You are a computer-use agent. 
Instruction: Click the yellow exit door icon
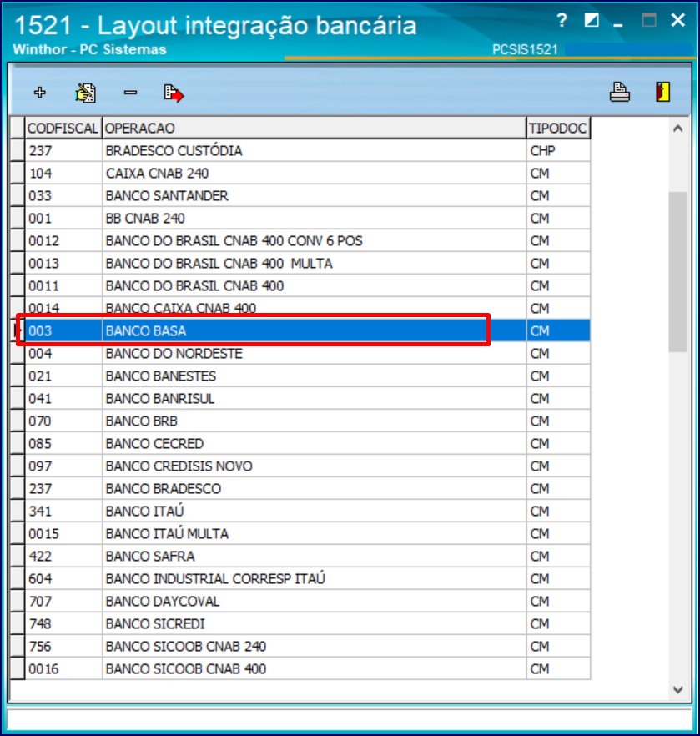pos(663,92)
